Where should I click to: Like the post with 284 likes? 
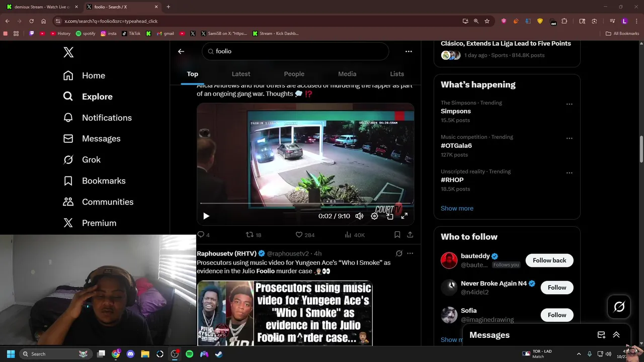point(305,235)
